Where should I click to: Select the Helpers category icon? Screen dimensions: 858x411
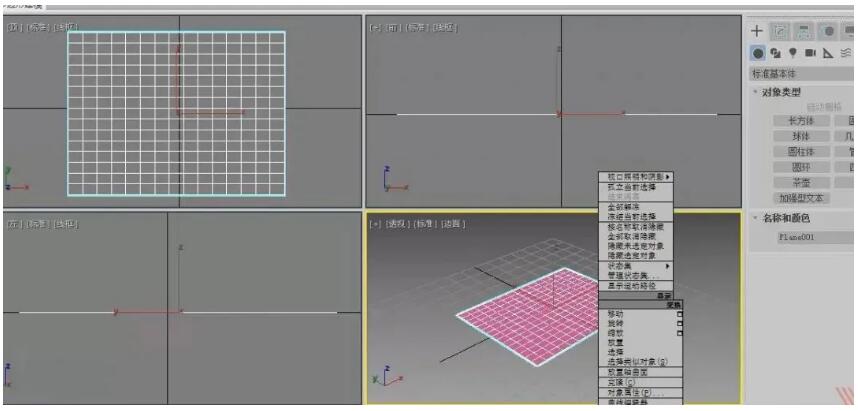(828, 53)
